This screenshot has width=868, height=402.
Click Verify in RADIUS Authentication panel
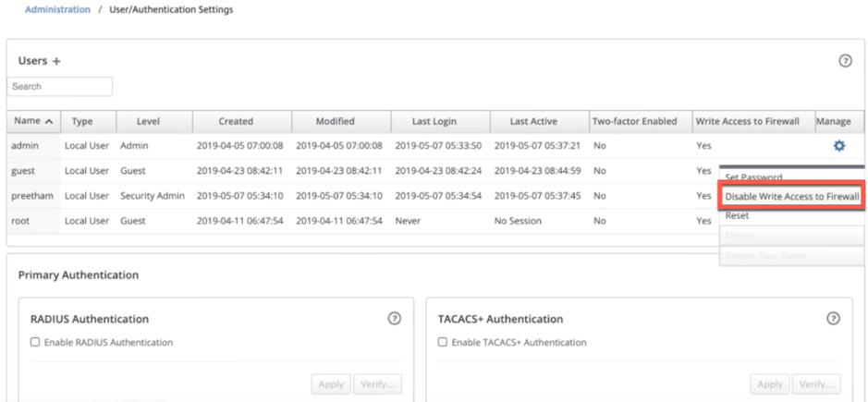click(x=377, y=384)
